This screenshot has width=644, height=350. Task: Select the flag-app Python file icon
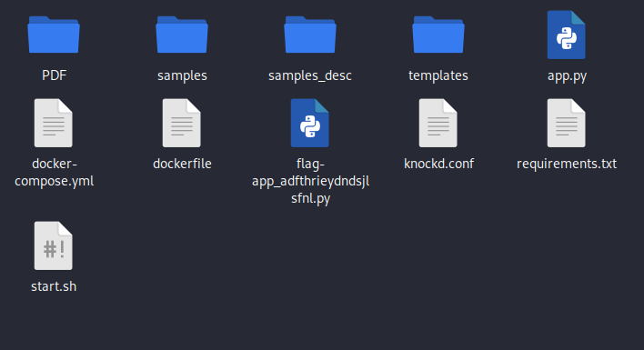(x=310, y=123)
